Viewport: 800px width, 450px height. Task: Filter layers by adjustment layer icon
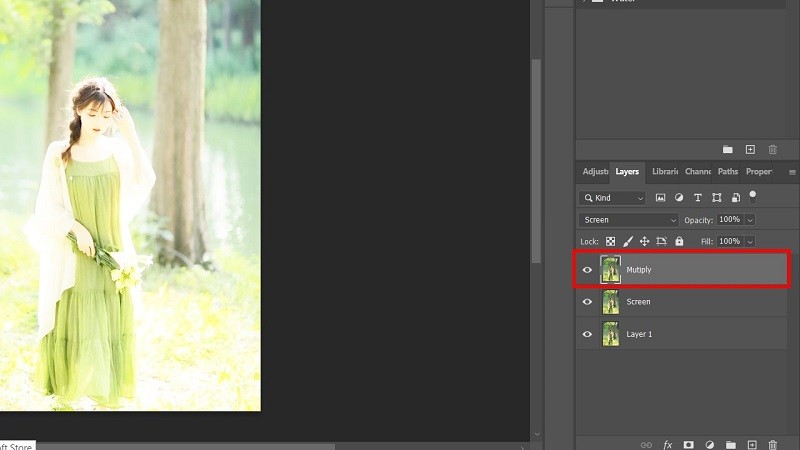[x=679, y=197]
